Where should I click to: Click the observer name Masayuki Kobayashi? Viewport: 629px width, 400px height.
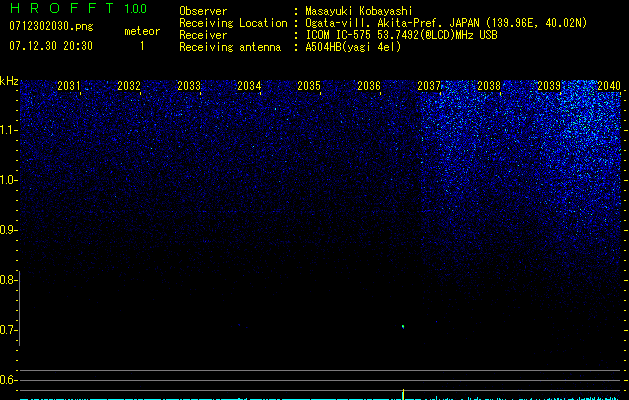click(x=359, y=11)
